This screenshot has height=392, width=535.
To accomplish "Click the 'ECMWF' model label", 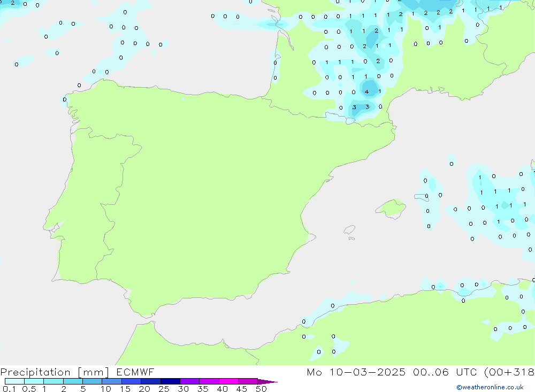I will (135, 372).
